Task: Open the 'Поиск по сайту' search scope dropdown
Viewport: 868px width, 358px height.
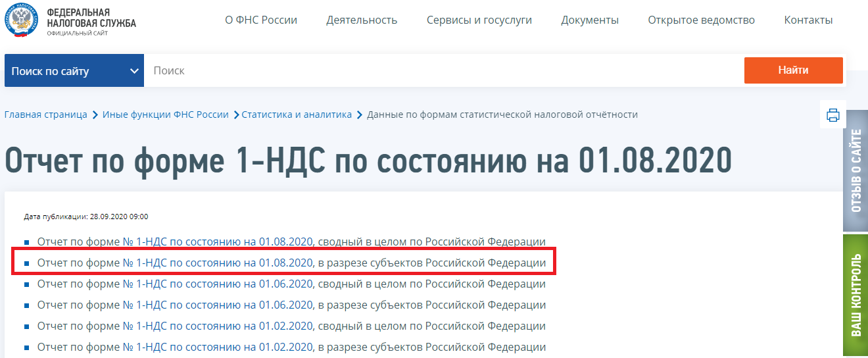Action: (x=74, y=71)
